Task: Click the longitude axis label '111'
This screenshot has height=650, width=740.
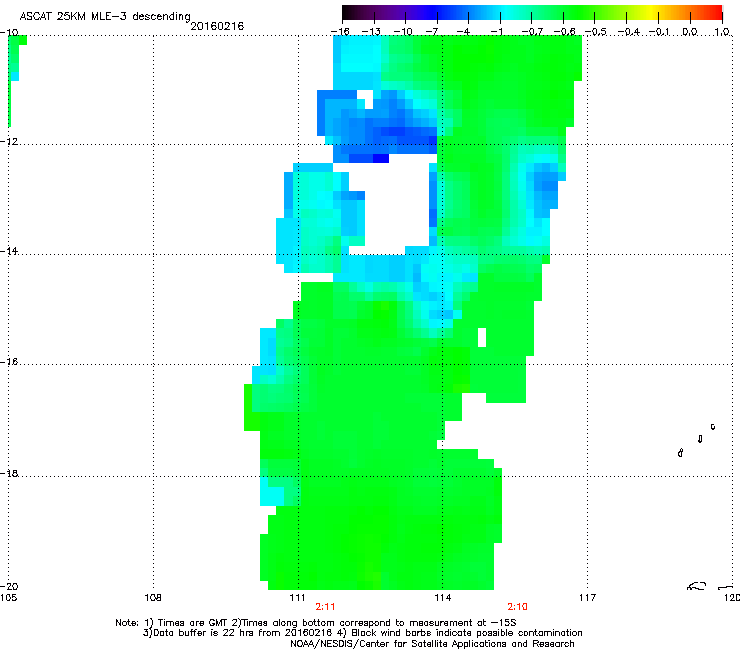Action: tap(297, 598)
